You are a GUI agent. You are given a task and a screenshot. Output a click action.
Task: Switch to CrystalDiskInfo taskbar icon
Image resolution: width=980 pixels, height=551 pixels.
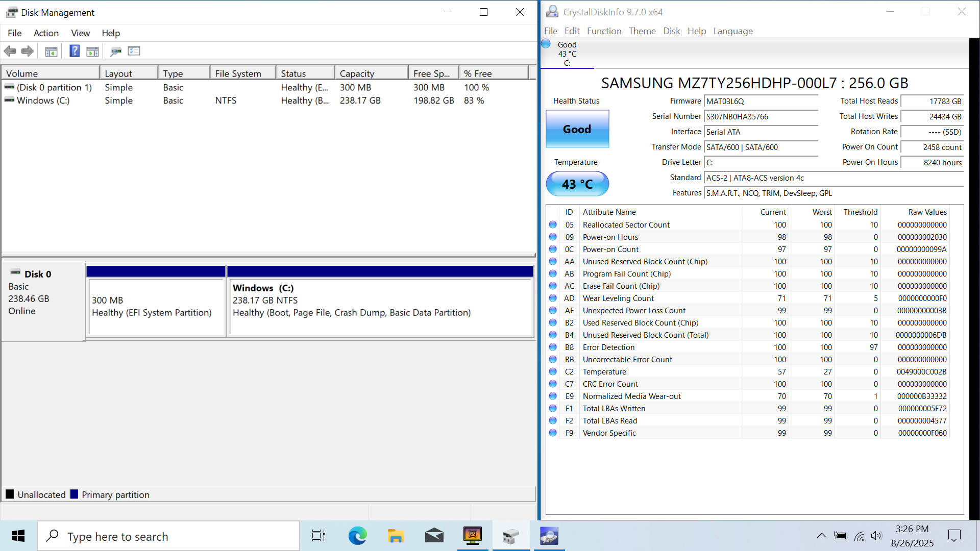tap(549, 536)
